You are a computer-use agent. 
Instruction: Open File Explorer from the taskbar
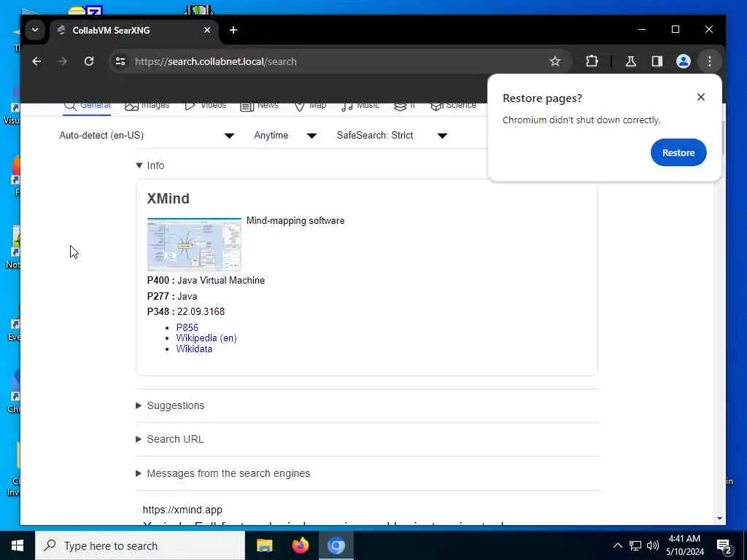(264, 545)
